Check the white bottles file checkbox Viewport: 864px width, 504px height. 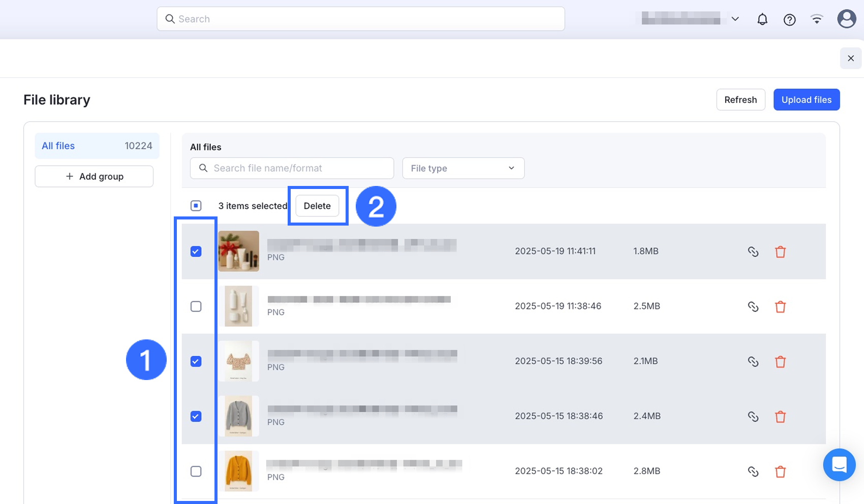[x=196, y=306]
